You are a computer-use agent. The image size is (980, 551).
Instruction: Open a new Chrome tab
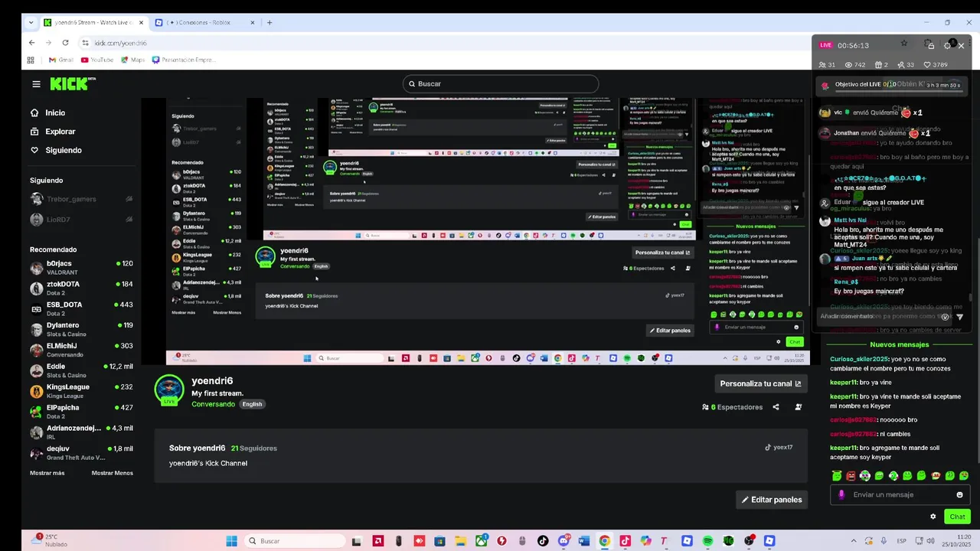tap(269, 22)
